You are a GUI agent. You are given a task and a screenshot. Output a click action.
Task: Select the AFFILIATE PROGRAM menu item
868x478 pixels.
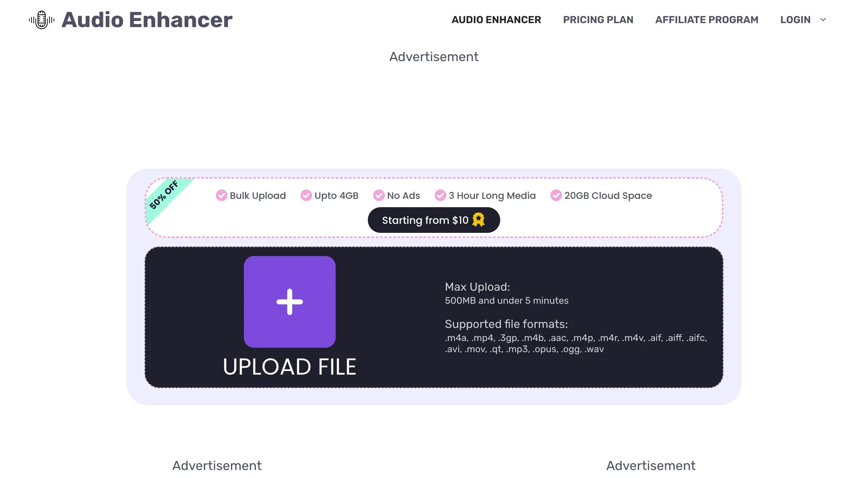point(707,20)
